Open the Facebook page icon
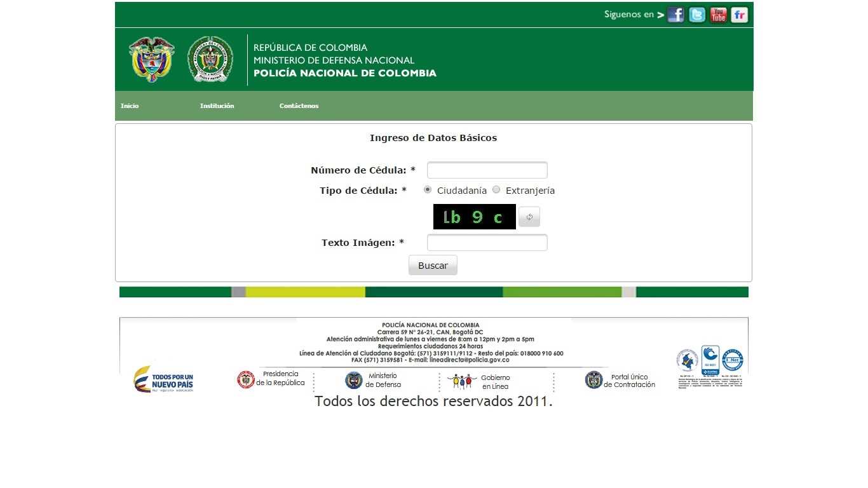Image resolution: width=868 pixels, height=488 pixels. pyautogui.click(x=675, y=15)
